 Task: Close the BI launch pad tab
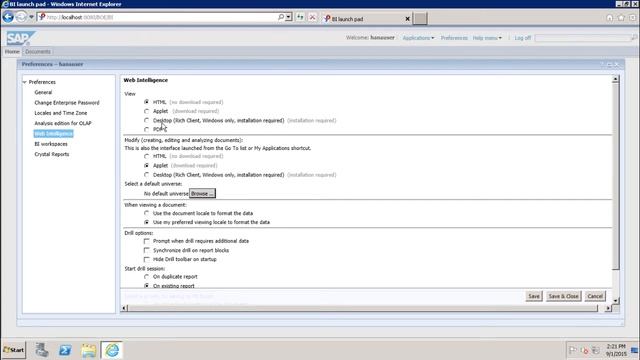pyautogui.click(x=407, y=19)
